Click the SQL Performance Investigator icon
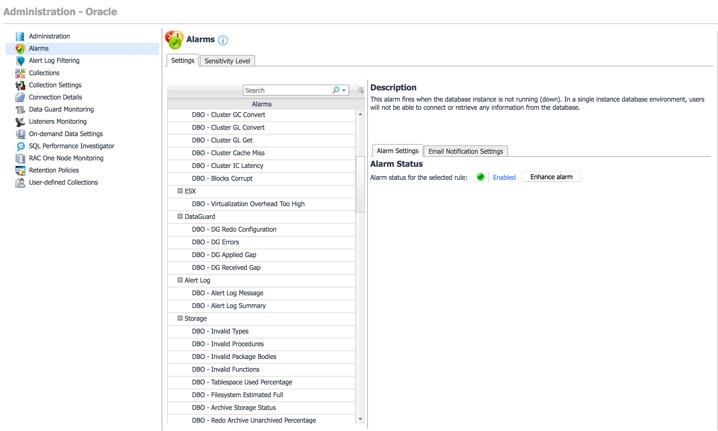This screenshot has height=431, width=718. pyautogui.click(x=20, y=146)
